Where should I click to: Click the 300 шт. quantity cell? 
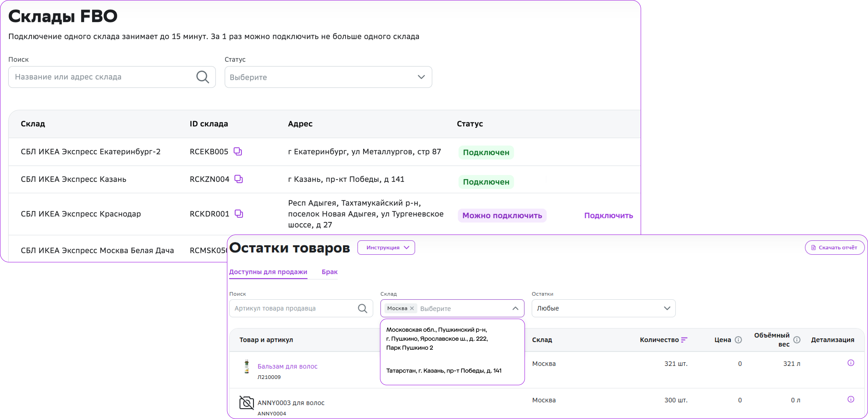coord(676,400)
